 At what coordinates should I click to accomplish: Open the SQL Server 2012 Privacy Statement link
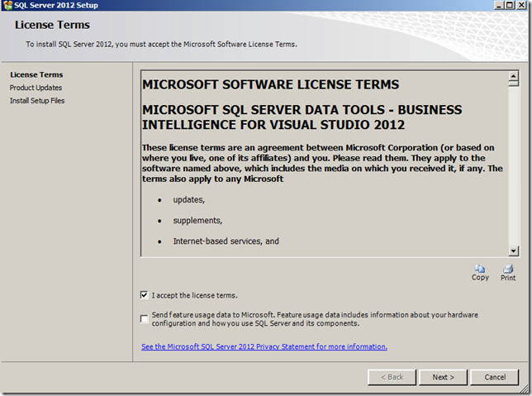click(264, 346)
